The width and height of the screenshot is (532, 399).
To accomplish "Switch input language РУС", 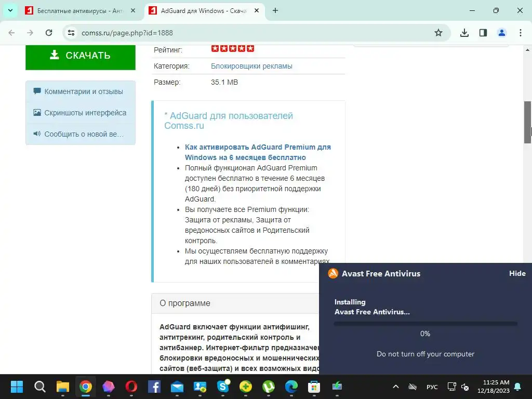I will (x=432, y=387).
